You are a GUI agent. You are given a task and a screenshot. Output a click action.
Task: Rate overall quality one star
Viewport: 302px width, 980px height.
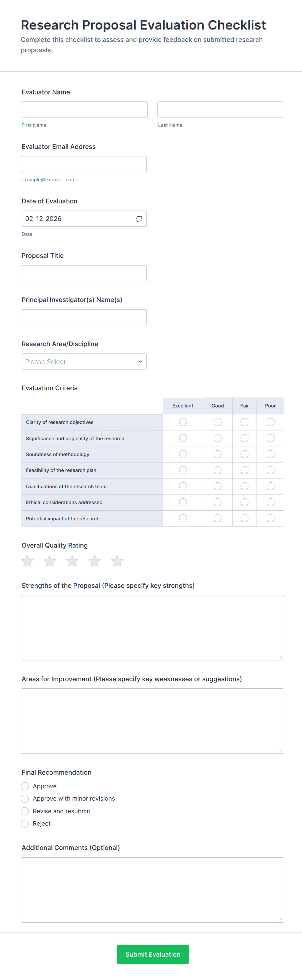(27, 561)
